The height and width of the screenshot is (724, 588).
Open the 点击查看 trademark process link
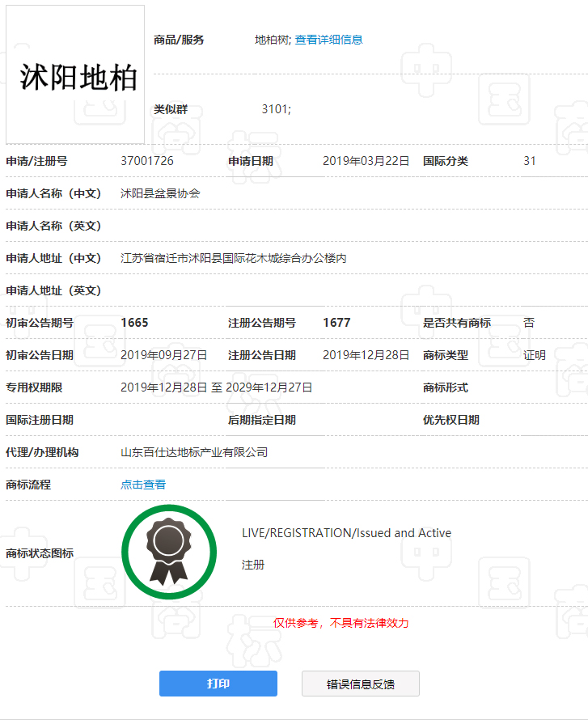[143, 485]
